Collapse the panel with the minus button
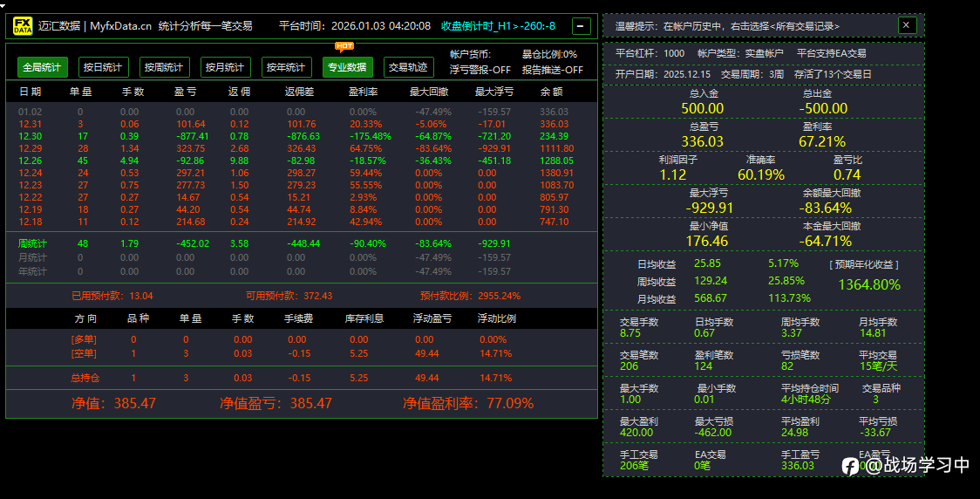Image resolution: width=980 pixels, height=499 pixels. 581,26
